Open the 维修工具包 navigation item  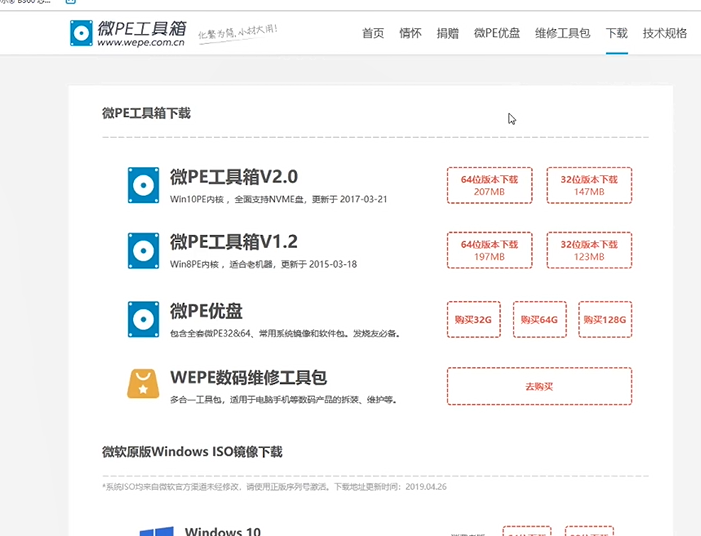pyautogui.click(x=562, y=33)
